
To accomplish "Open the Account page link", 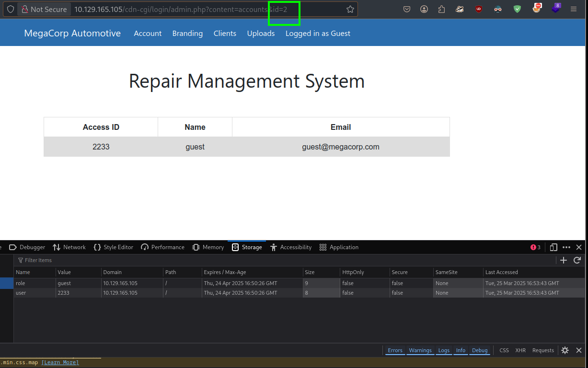I will [x=148, y=33].
